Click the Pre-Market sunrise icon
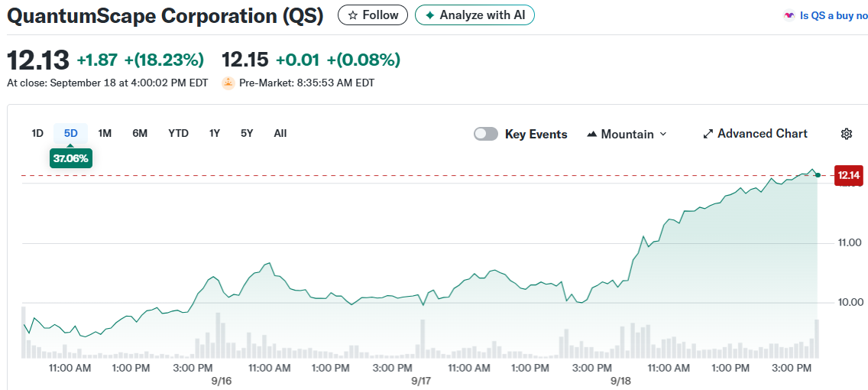868x390 pixels. coord(228,83)
